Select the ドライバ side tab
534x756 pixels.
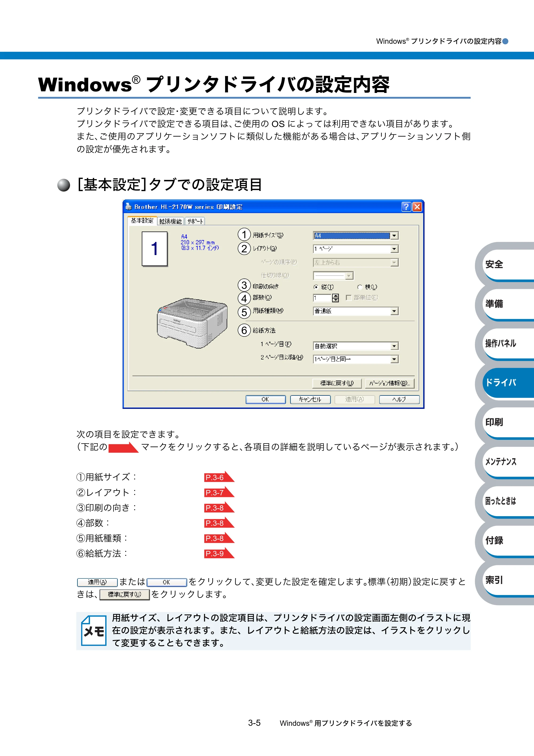[508, 383]
